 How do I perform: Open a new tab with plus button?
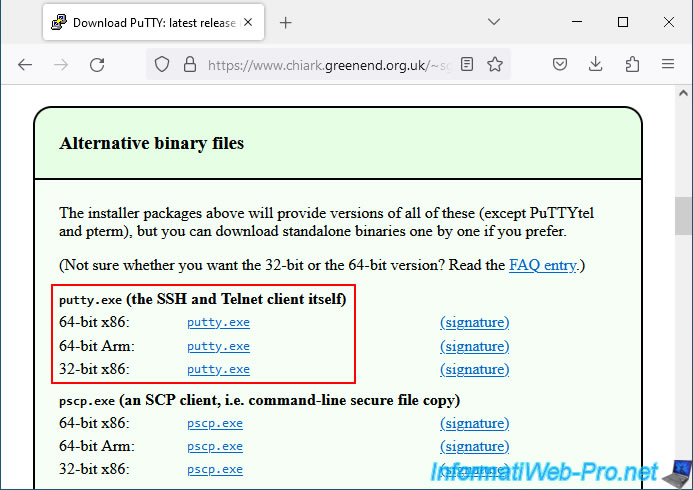[286, 23]
